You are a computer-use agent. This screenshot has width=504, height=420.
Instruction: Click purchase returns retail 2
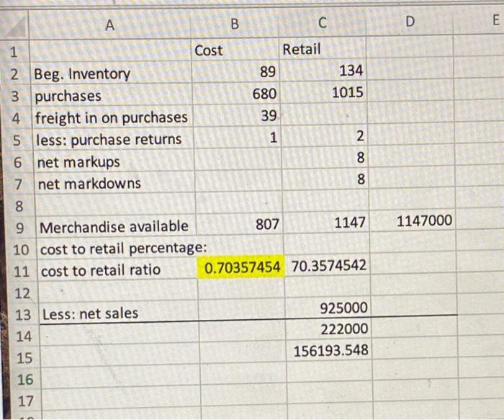325,136
